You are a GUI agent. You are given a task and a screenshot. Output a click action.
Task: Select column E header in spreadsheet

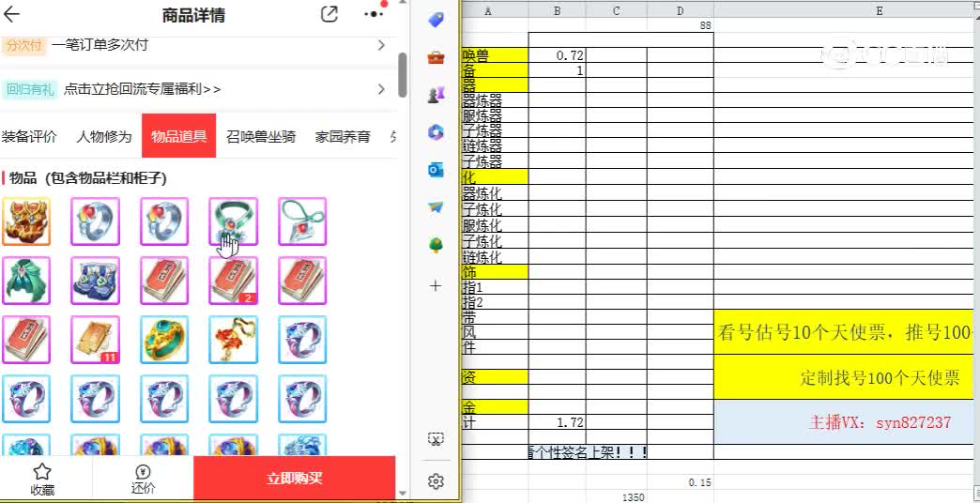[880, 10]
